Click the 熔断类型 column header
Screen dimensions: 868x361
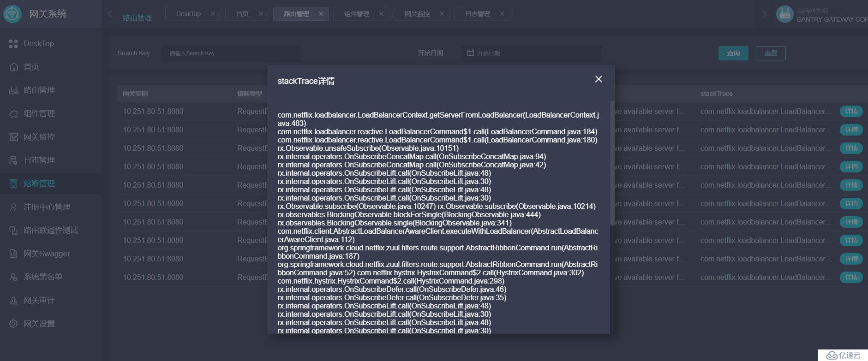pyautogui.click(x=250, y=94)
